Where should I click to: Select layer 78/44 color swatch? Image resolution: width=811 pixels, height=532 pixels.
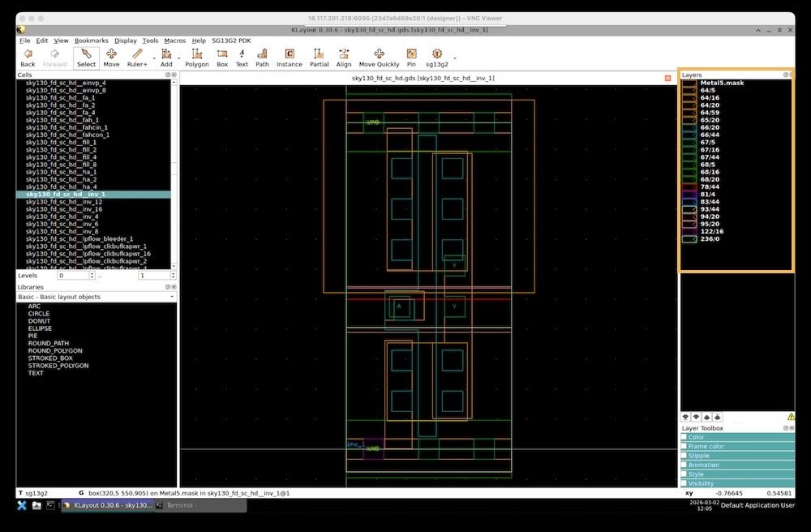point(689,187)
